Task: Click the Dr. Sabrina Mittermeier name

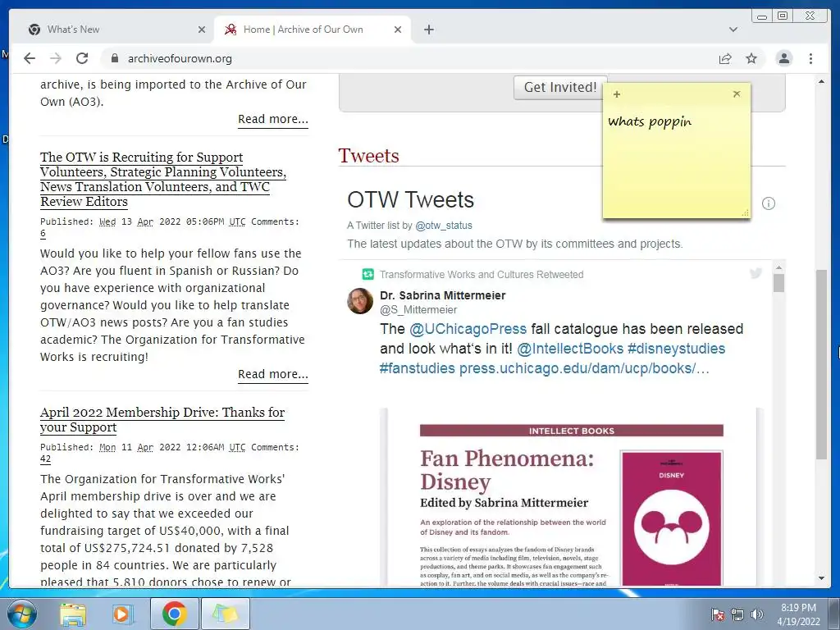Action: [x=442, y=295]
